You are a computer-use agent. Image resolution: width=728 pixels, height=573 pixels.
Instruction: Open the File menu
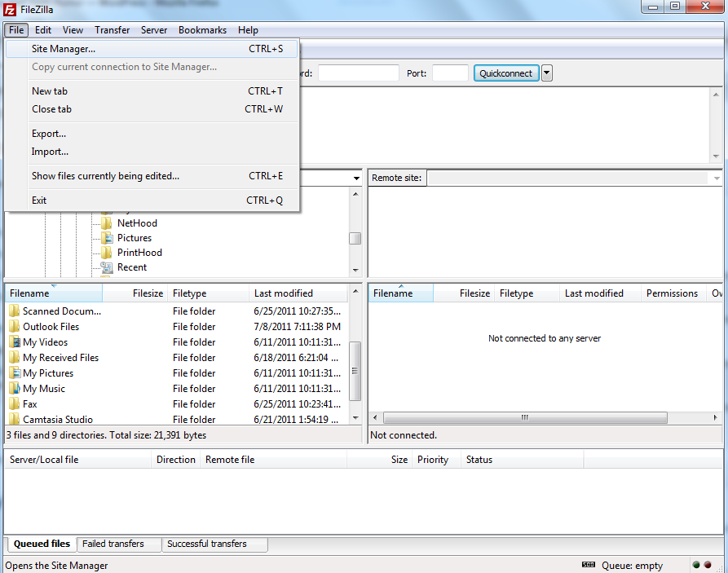coord(16,30)
